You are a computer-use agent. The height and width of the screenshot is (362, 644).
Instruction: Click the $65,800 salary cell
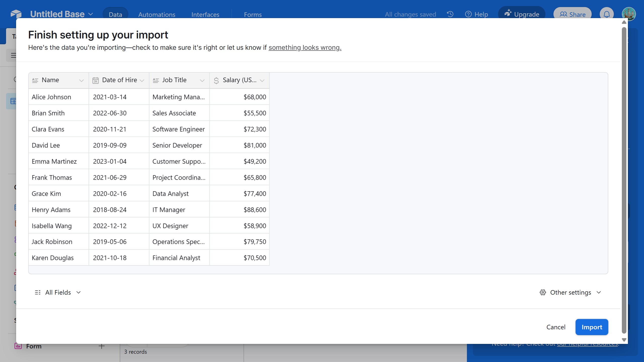239,177
